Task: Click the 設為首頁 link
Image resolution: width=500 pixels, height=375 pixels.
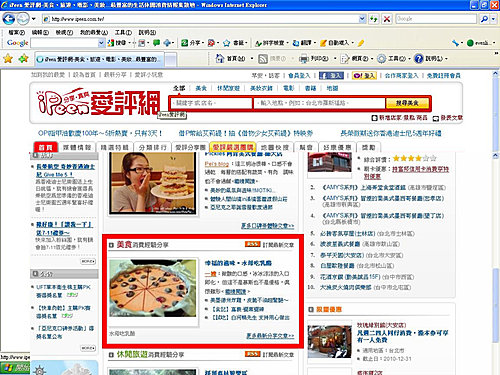Action: (84, 75)
